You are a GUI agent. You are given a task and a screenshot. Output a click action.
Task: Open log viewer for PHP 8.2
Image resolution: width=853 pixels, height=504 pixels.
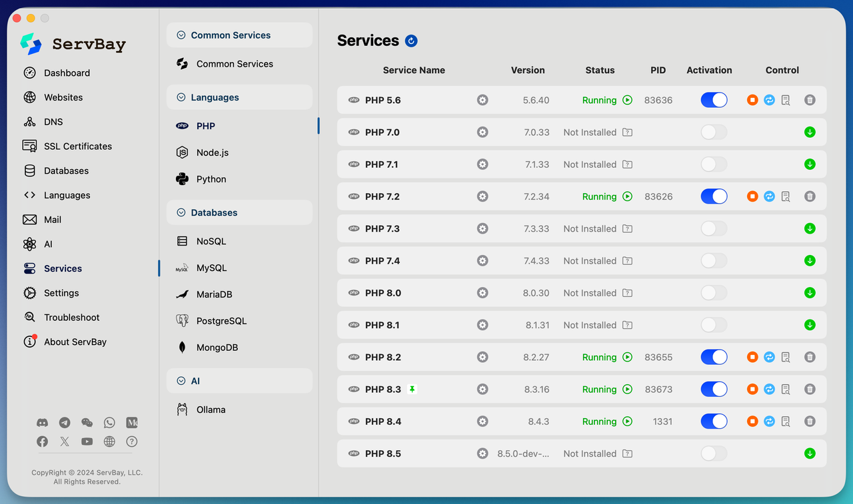click(x=786, y=358)
